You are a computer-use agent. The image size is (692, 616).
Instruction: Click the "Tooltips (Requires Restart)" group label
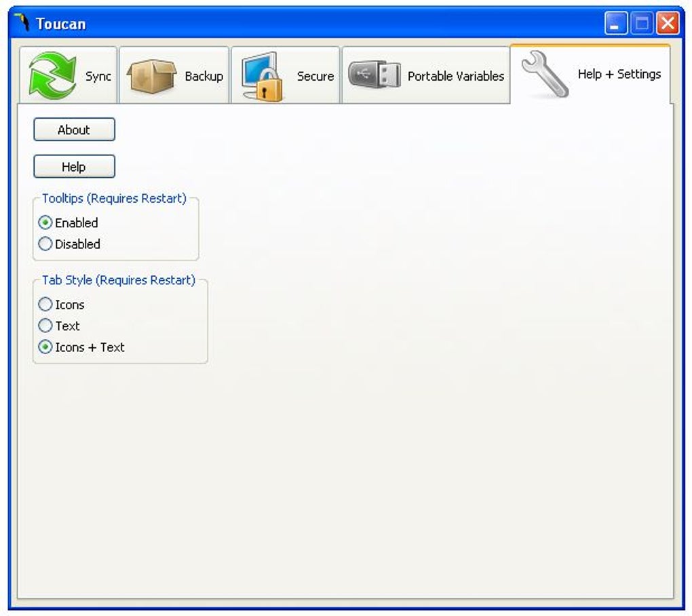click(114, 199)
